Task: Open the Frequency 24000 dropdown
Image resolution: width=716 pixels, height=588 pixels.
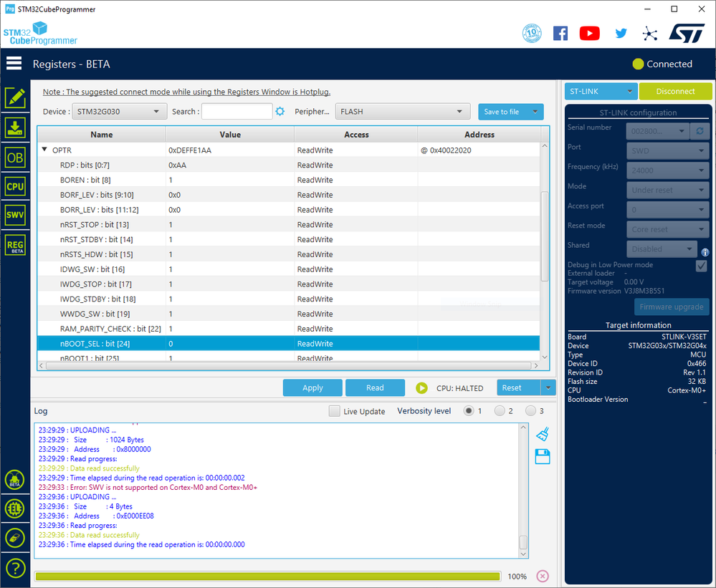Action: click(667, 170)
